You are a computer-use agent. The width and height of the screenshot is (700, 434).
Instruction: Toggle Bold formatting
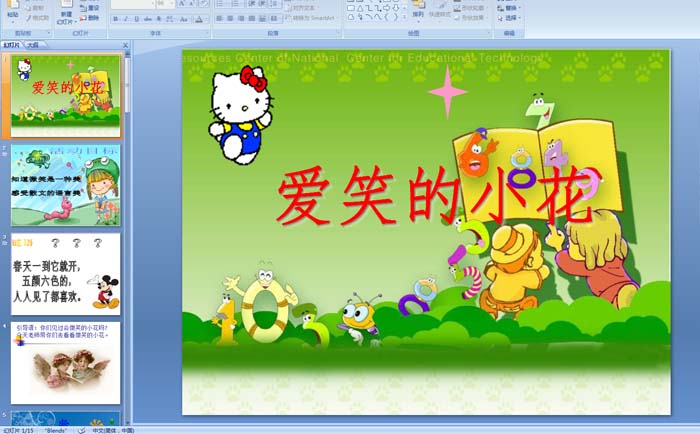(114, 18)
